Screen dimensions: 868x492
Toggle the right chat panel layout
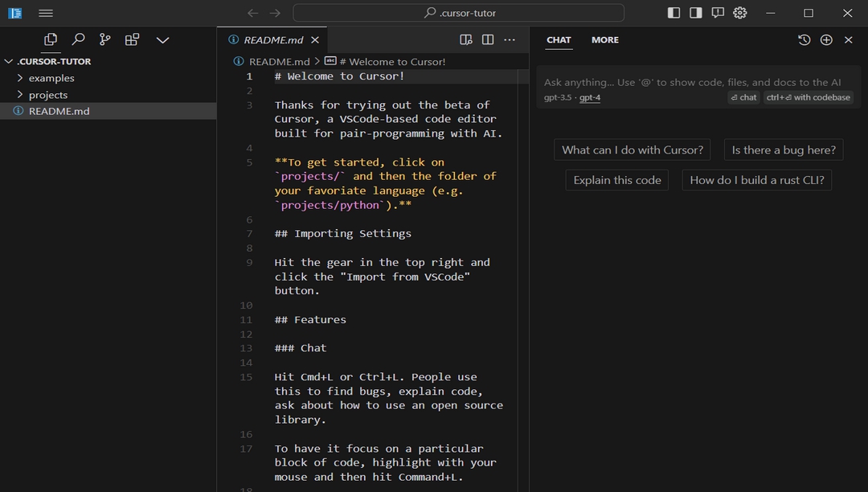pyautogui.click(x=696, y=13)
